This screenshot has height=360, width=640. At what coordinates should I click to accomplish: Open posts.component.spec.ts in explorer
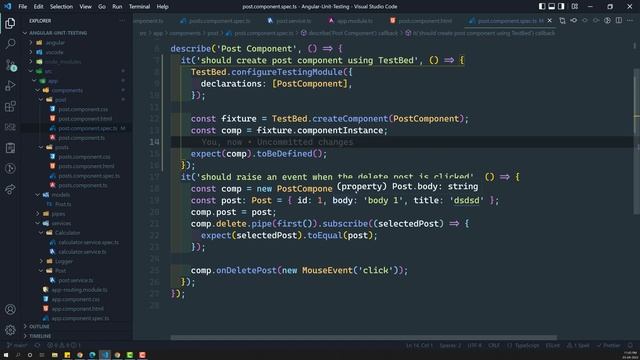89,176
